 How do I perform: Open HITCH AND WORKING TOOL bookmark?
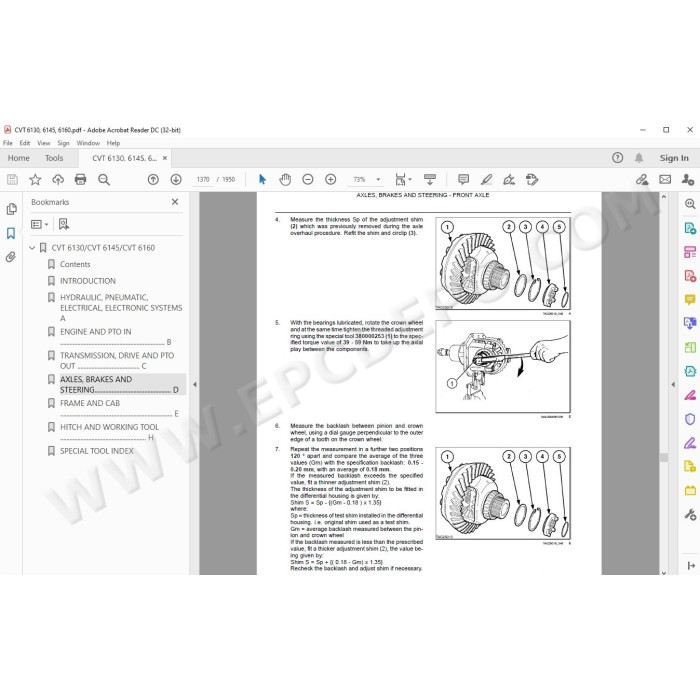coord(109,432)
